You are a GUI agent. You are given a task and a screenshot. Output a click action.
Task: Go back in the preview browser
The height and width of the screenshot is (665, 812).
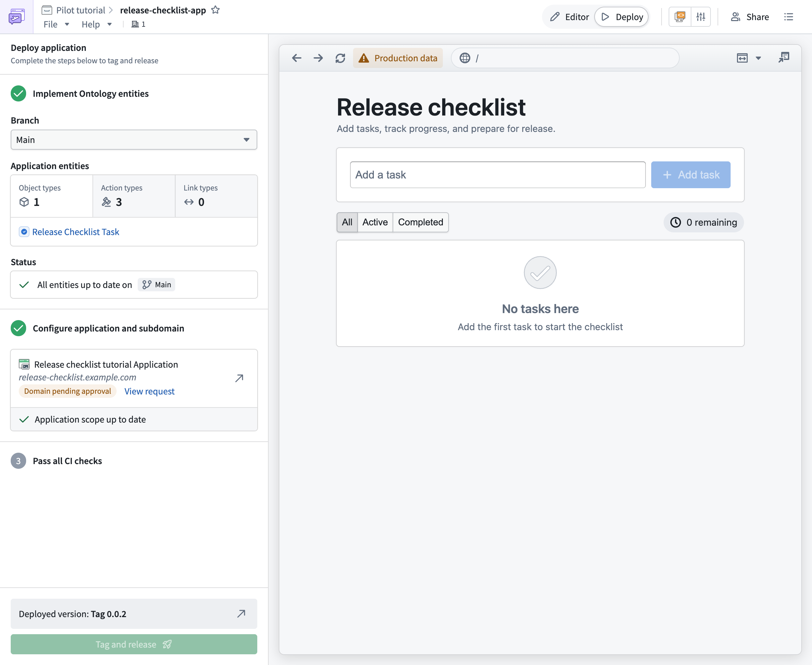(x=296, y=58)
